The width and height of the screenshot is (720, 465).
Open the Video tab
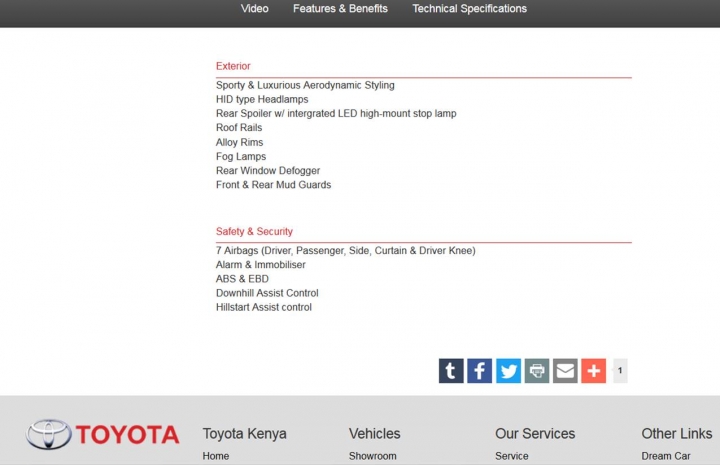254,9
